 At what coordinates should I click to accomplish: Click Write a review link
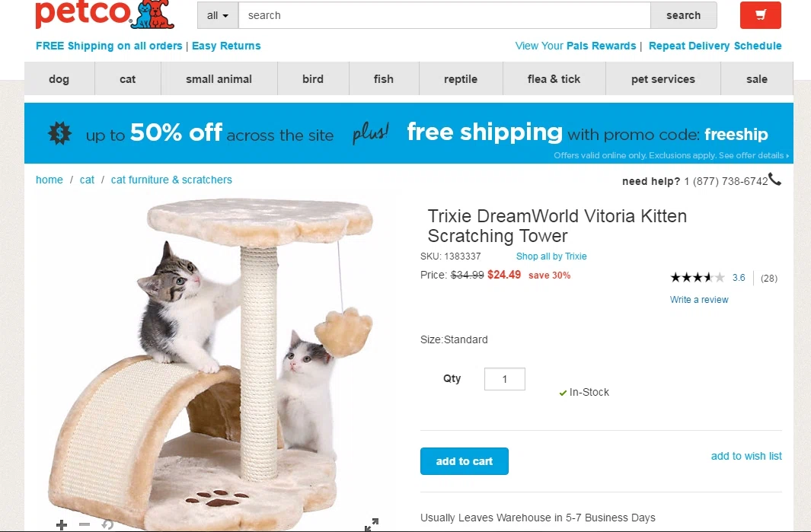[x=699, y=299]
